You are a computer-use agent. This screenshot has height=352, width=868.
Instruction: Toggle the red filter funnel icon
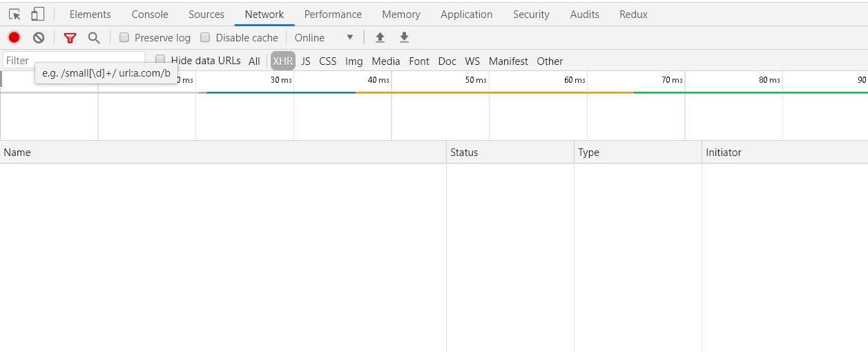click(70, 37)
